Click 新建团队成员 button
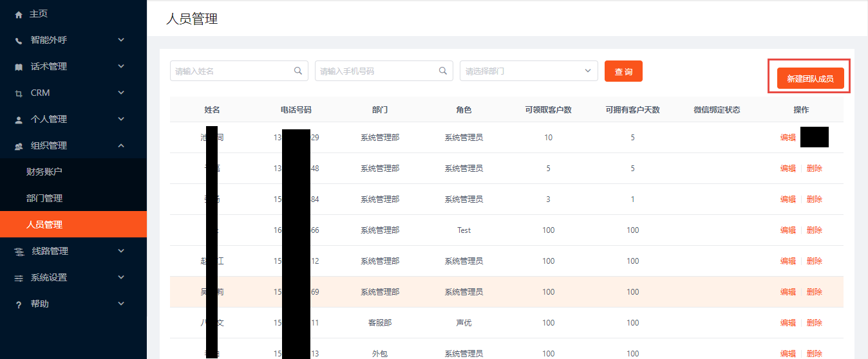The width and height of the screenshot is (868, 359). click(x=810, y=78)
